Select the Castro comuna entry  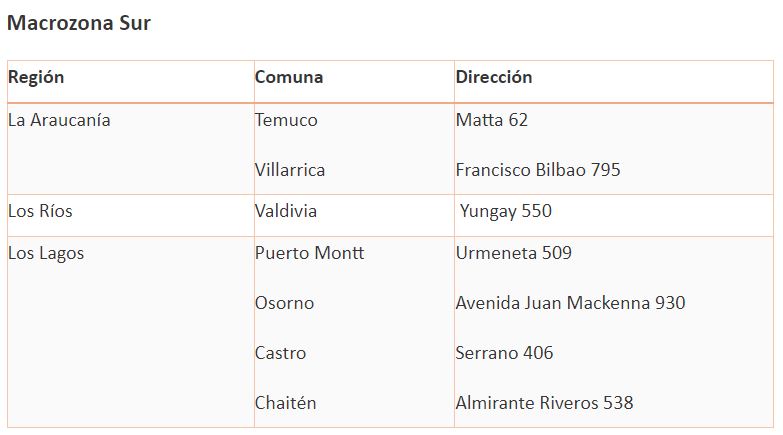(280, 353)
